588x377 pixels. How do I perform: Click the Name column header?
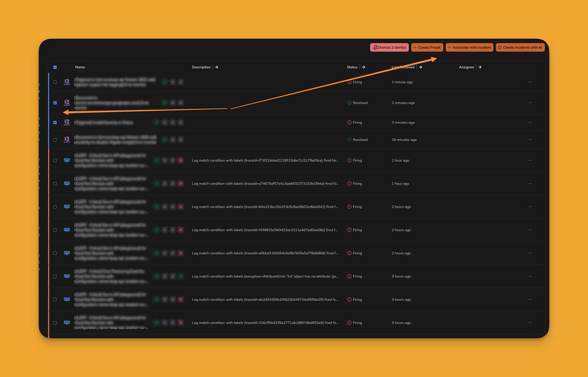(x=80, y=67)
